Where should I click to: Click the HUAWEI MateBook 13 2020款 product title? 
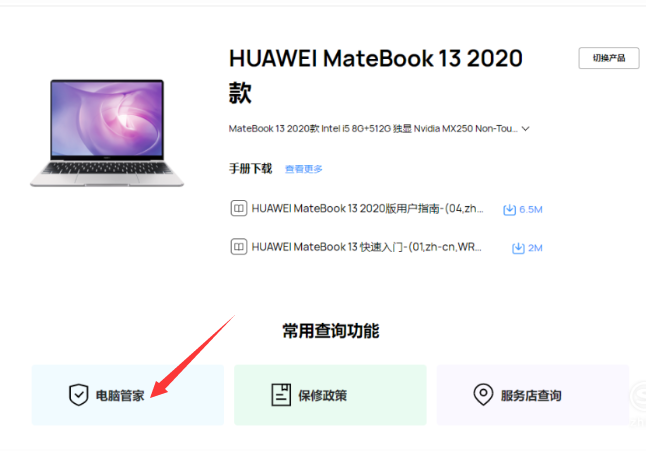[x=376, y=75]
